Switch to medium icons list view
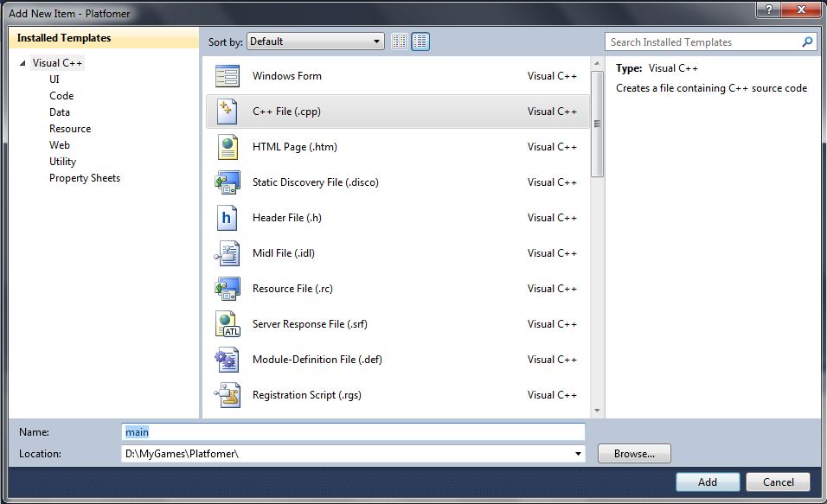 (x=420, y=41)
